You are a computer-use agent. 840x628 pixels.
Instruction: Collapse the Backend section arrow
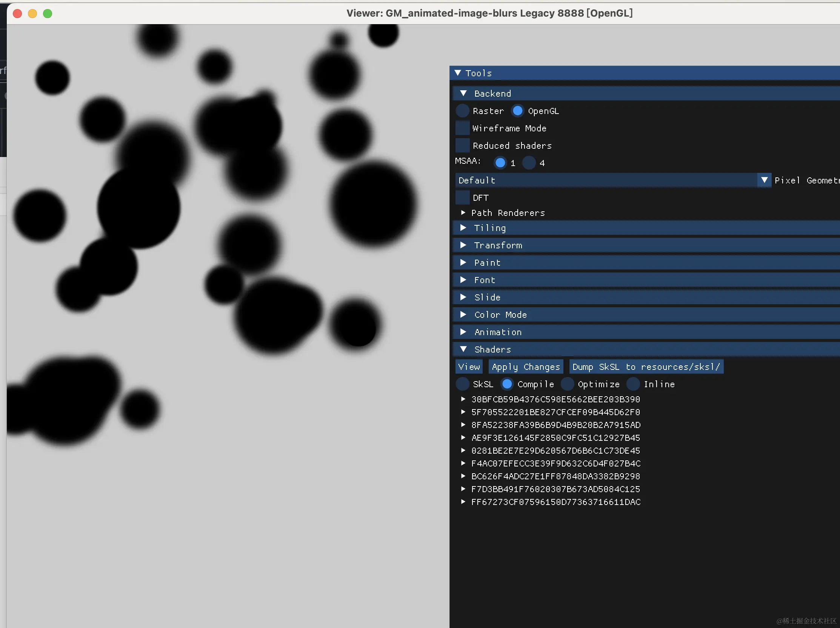pos(463,93)
